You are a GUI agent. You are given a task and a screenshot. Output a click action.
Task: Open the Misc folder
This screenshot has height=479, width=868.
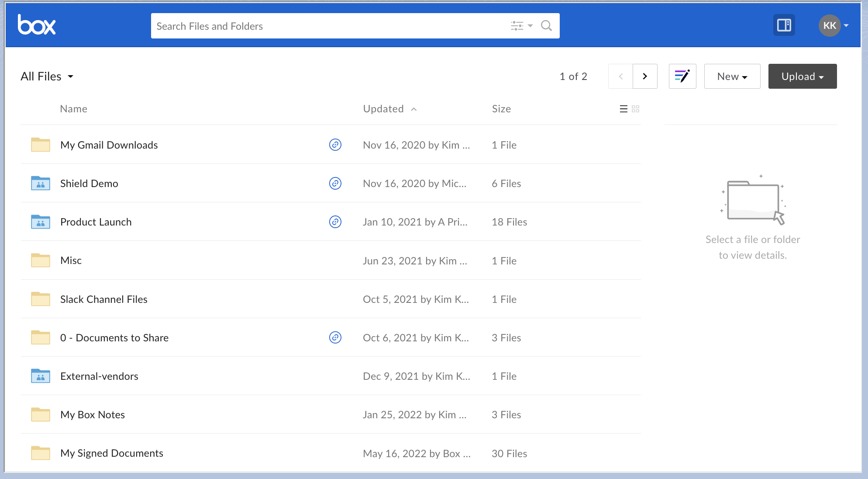click(x=71, y=260)
